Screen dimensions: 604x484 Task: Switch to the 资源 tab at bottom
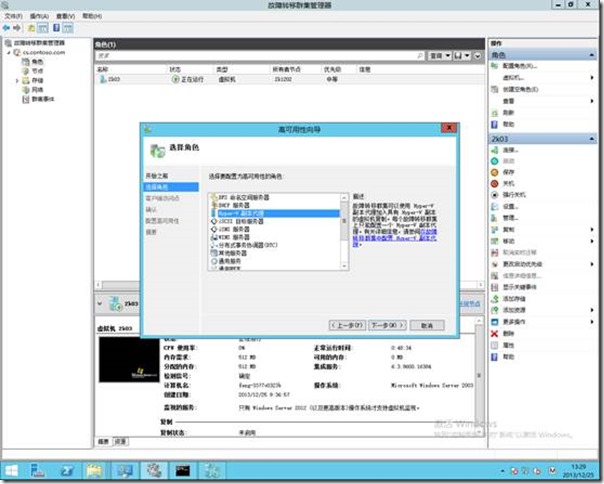tap(120, 441)
